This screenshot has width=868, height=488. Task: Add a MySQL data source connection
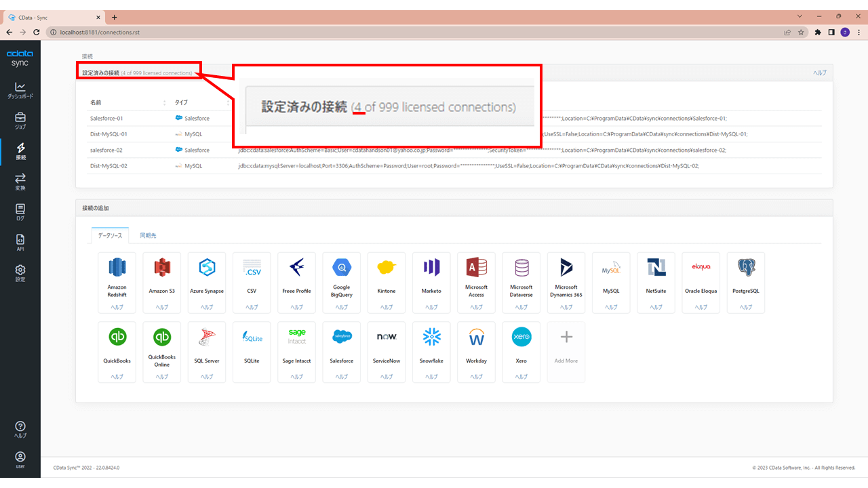point(611,283)
